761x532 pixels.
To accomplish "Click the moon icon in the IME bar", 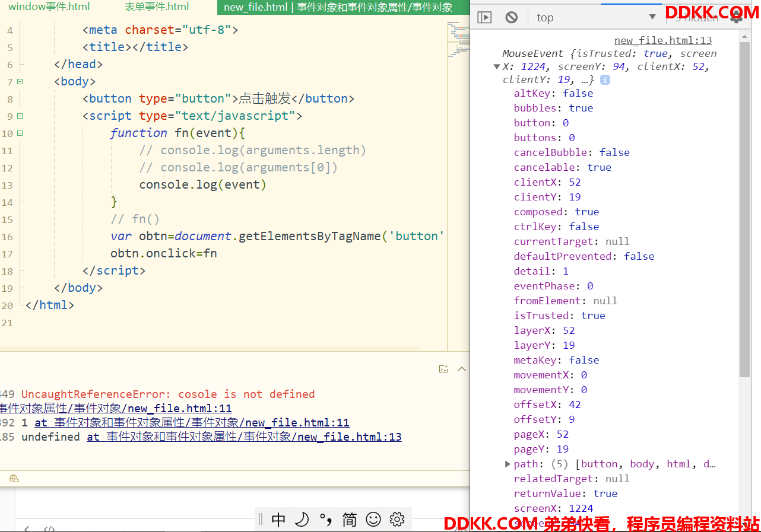I will coord(302,520).
